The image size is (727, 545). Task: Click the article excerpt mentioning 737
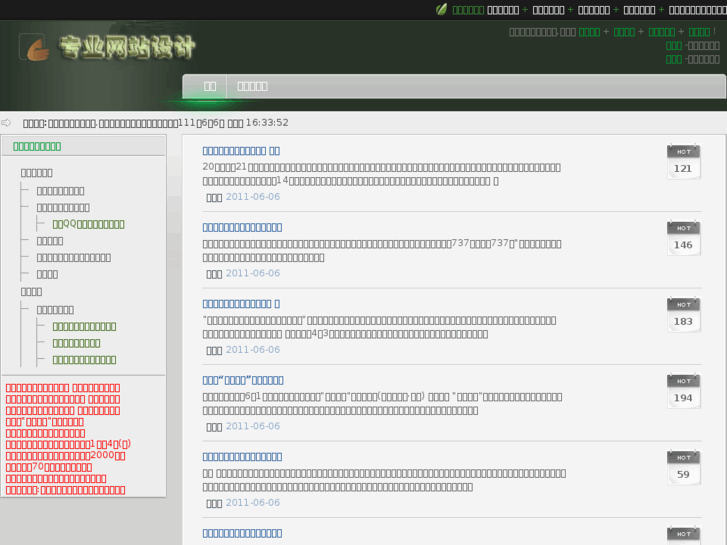tap(382, 250)
